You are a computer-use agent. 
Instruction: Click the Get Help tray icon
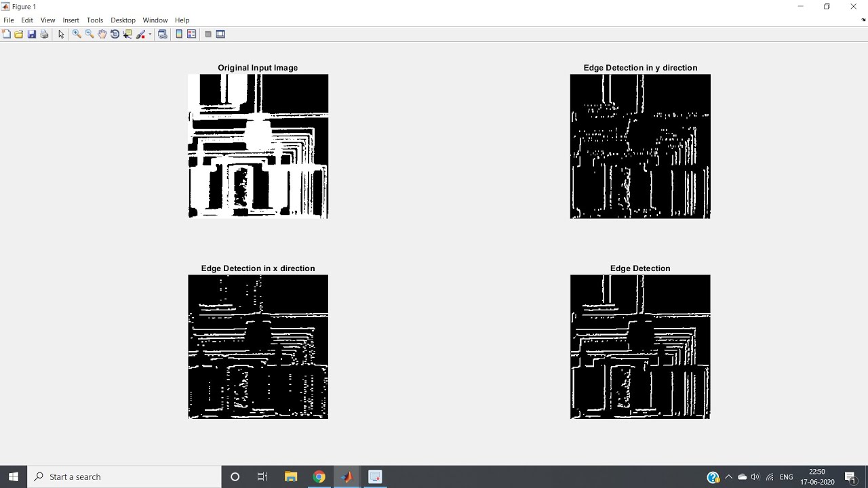pyautogui.click(x=713, y=477)
